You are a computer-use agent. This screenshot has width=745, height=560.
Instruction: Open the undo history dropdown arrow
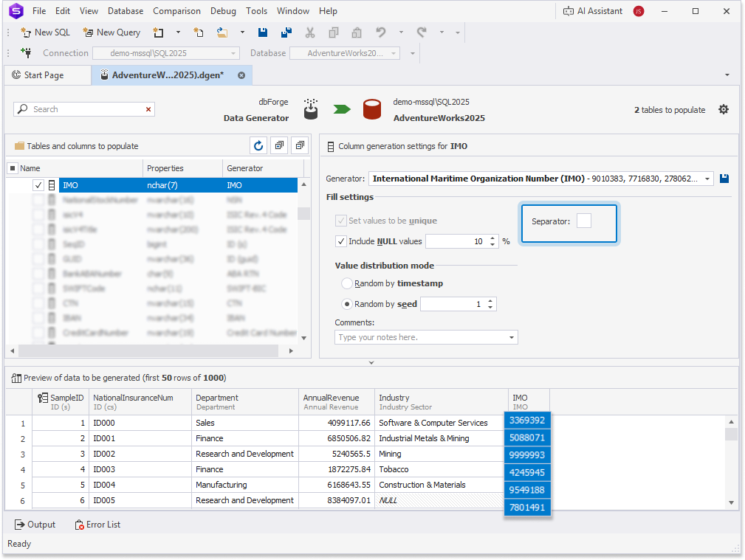(400, 32)
